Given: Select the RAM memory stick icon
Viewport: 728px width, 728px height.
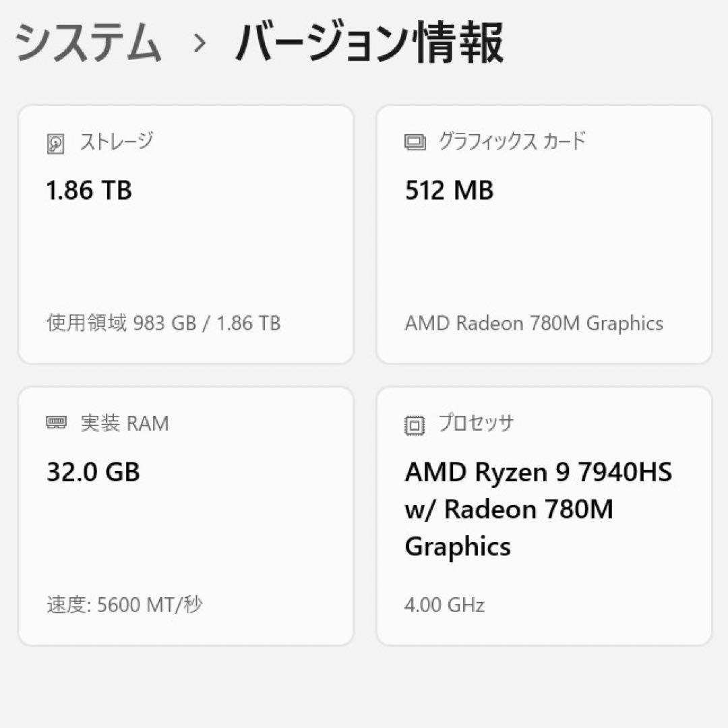Looking at the screenshot, I should click(55, 423).
